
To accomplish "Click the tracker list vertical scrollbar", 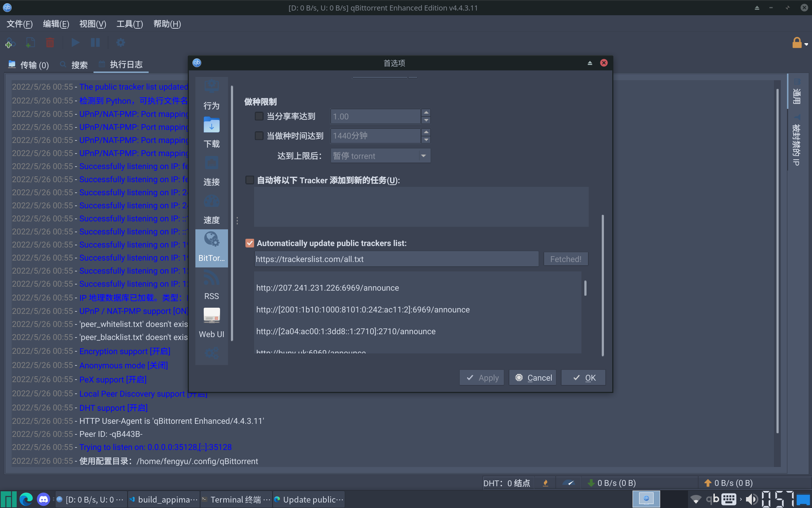I will [585, 288].
